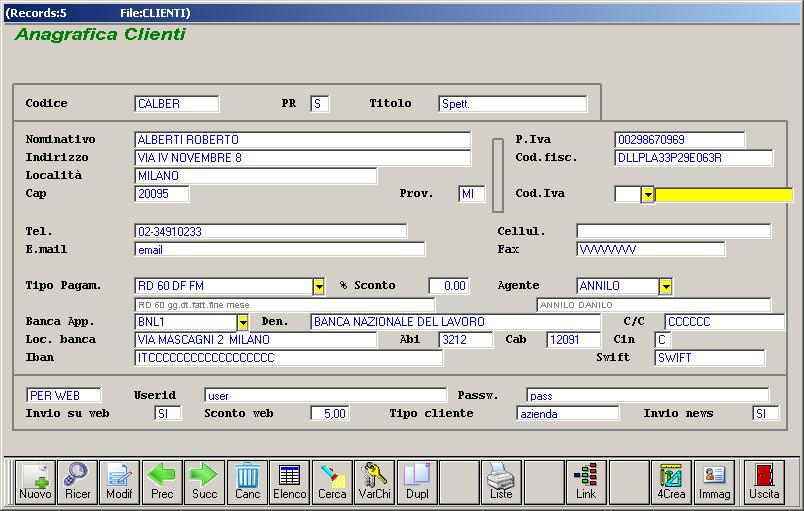Screen dimensions: 804x511
Task: Click Agente combo ANNILO
Action: [x=618, y=285]
